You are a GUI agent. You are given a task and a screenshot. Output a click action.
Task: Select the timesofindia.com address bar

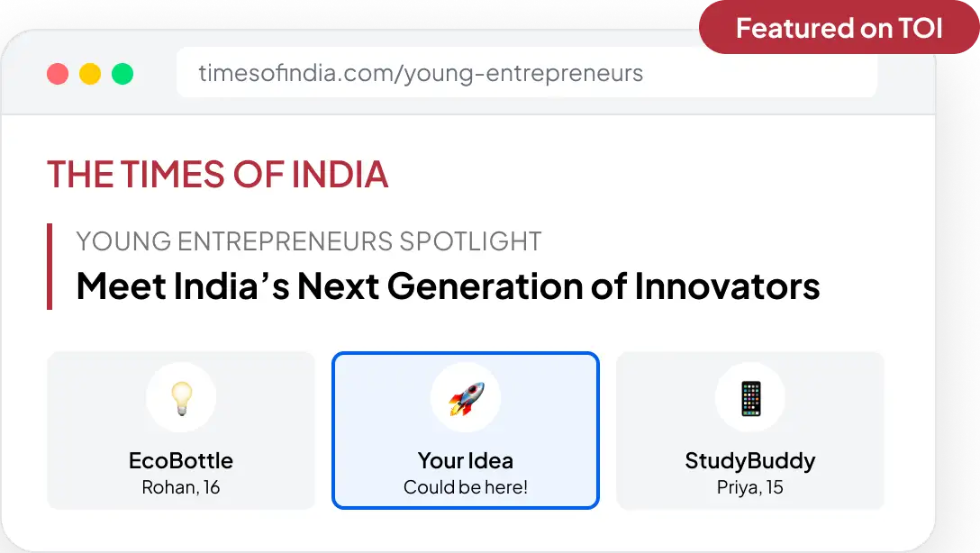527,73
